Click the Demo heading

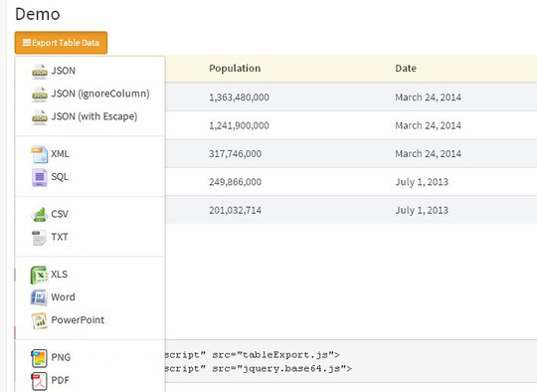tap(38, 14)
